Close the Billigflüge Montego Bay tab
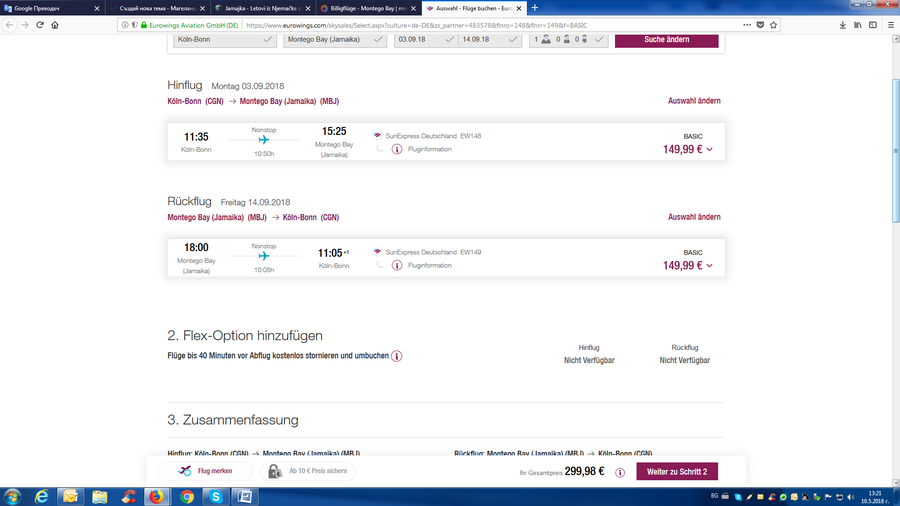The image size is (900, 506). (x=413, y=8)
